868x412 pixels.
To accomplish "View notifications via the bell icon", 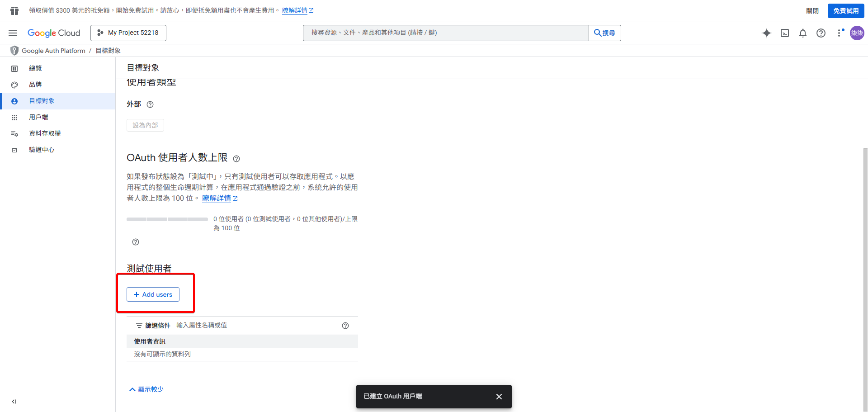I will 803,33.
